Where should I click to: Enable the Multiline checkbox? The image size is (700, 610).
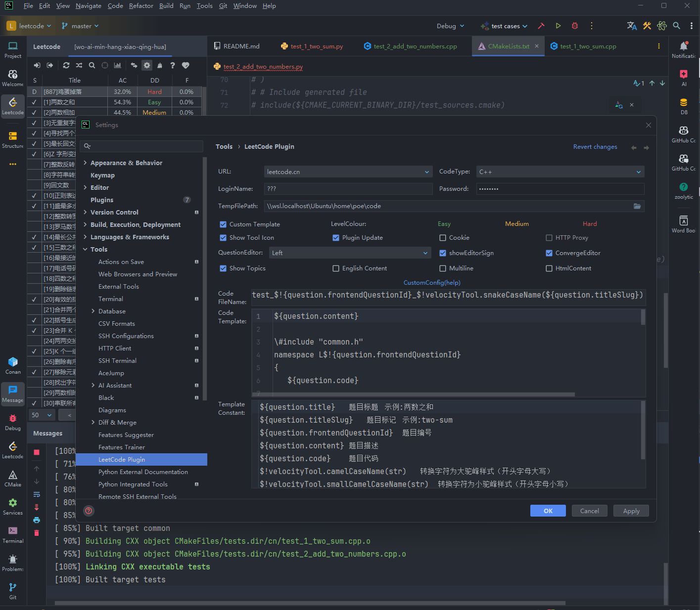click(x=443, y=268)
